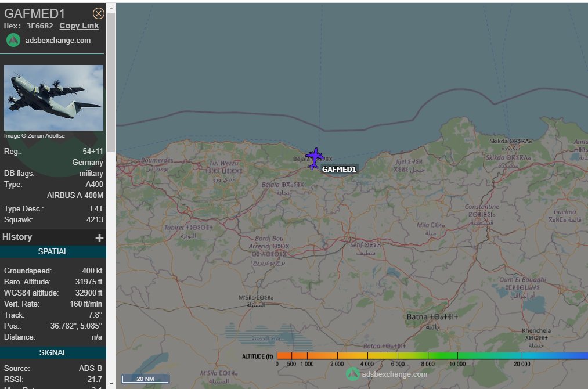Click the RSSI -21.7 value
Screen dimensions: 588x389
(x=93, y=379)
